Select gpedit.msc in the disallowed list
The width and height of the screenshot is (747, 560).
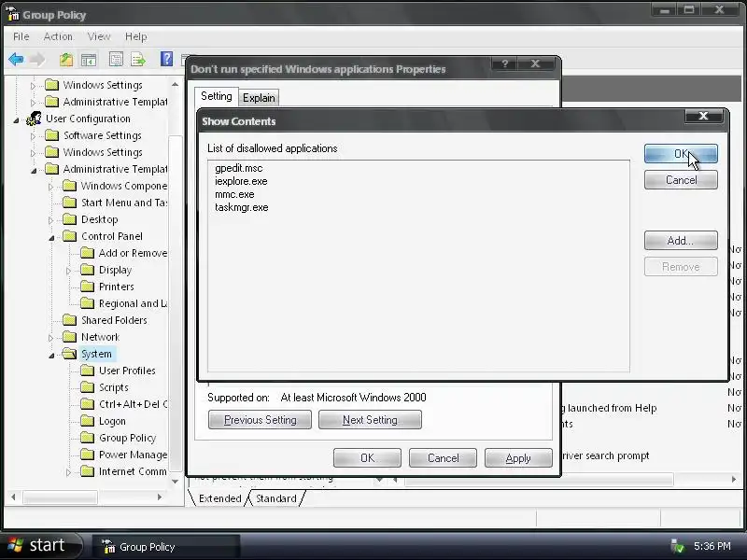click(239, 168)
